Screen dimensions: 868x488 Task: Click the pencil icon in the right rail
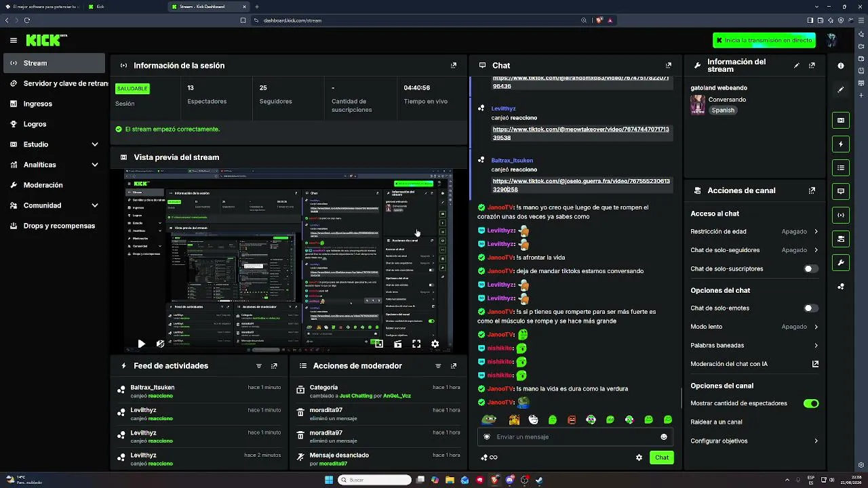click(841, 89)
